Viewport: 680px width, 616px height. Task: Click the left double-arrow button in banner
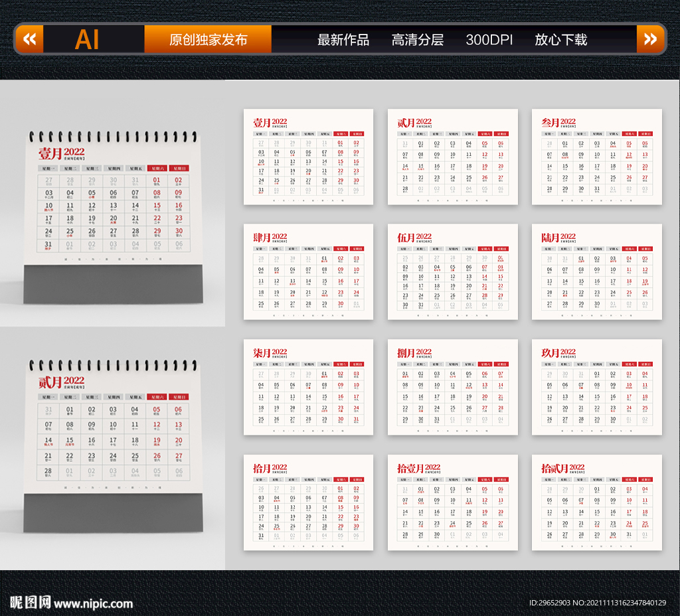click(x=29, y=39)
